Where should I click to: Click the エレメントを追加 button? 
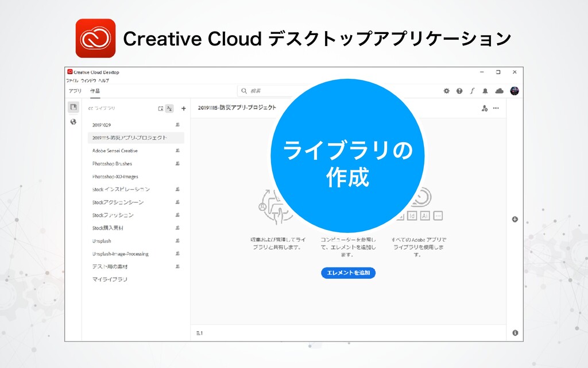click(x=348, y=273)
